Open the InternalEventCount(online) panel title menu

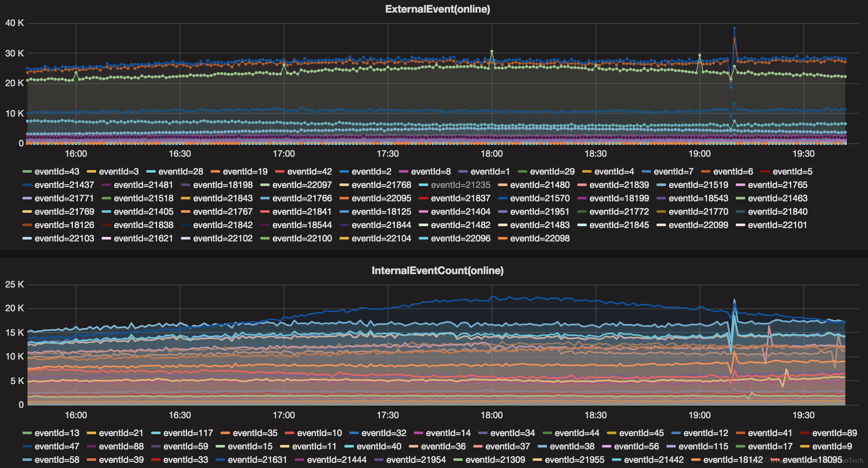pyautogui.click(x=437, y=270)
